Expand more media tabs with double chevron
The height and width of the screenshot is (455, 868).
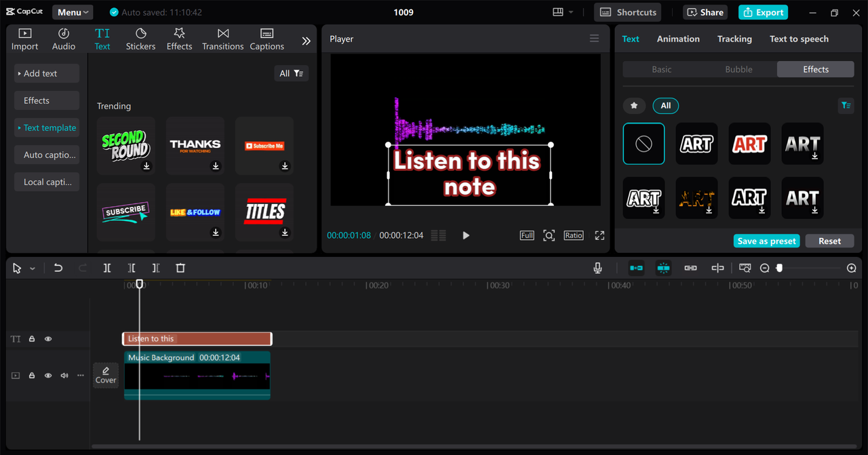click(306, 41)
